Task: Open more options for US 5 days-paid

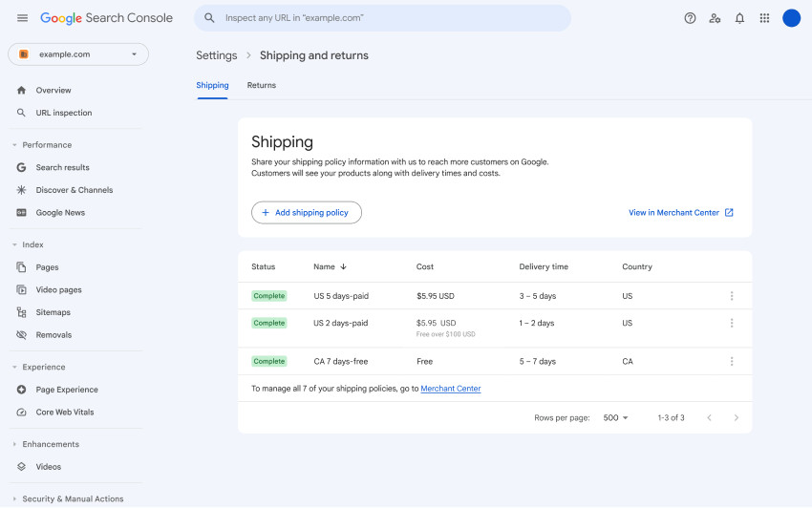Action: click(732, 296)
